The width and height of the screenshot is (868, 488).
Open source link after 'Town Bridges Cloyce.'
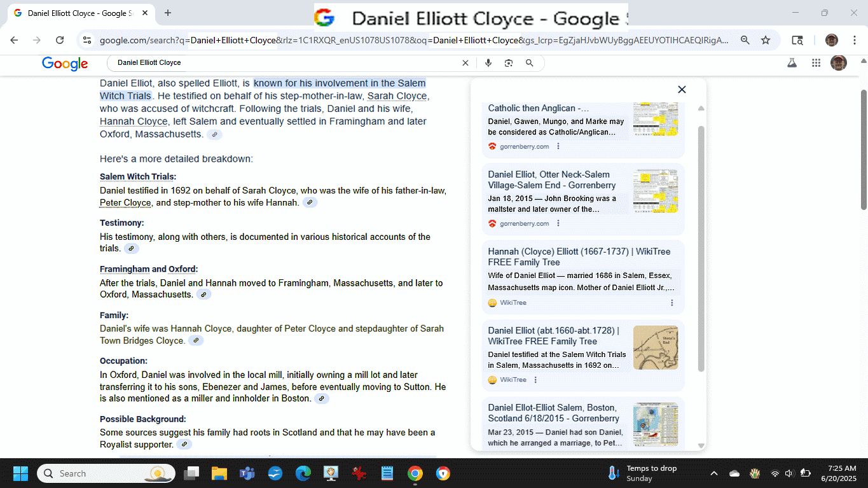pyautogui.click(x=196, y=341)
